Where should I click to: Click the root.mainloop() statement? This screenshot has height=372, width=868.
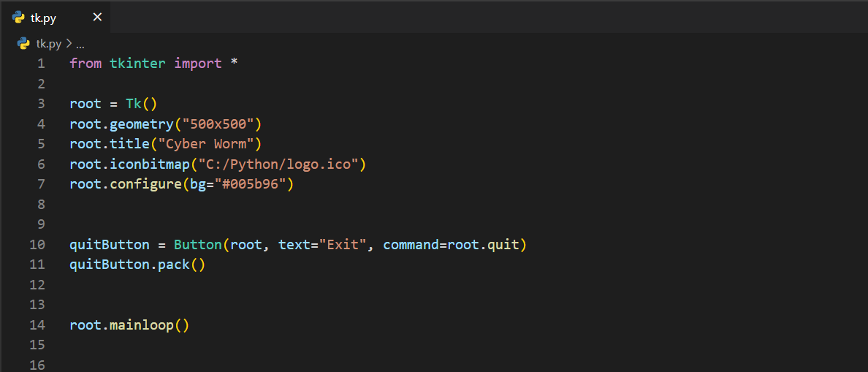pyautogui.click(x=129, y=324)
